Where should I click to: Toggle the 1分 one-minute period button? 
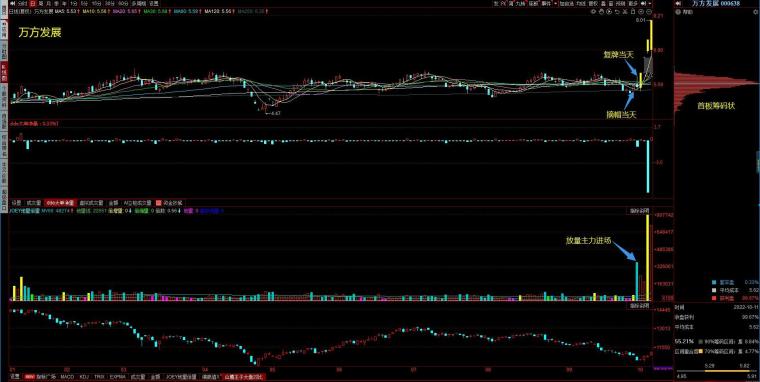(74, 3)
